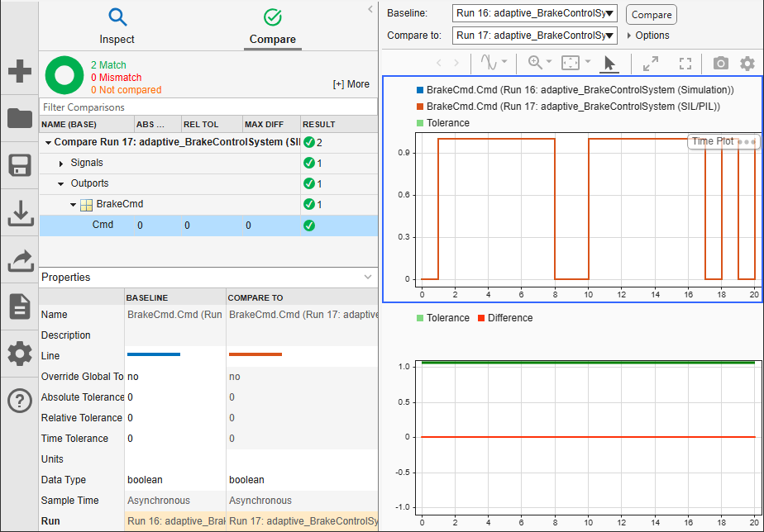Click the REL TOL column header
Image resolution: width=764 pixels, height=532 pixels.
[x=212, y=124]
